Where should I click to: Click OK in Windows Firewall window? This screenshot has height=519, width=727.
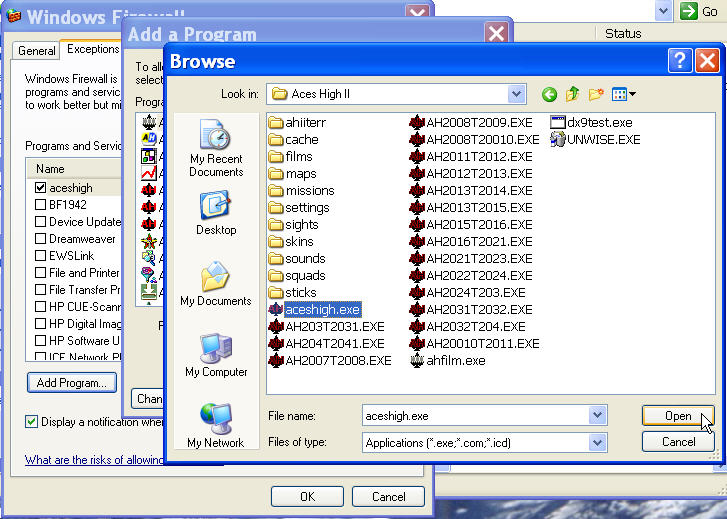307,497
